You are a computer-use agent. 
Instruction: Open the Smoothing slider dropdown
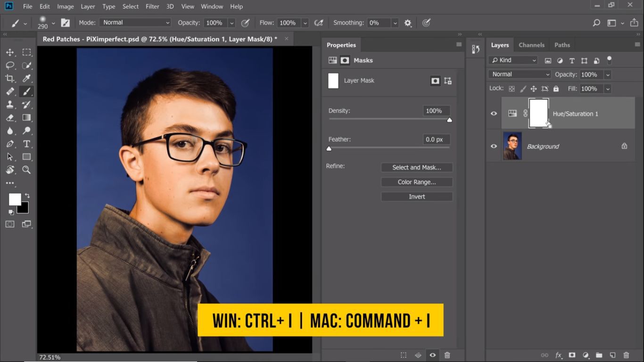tap(395, 23)
